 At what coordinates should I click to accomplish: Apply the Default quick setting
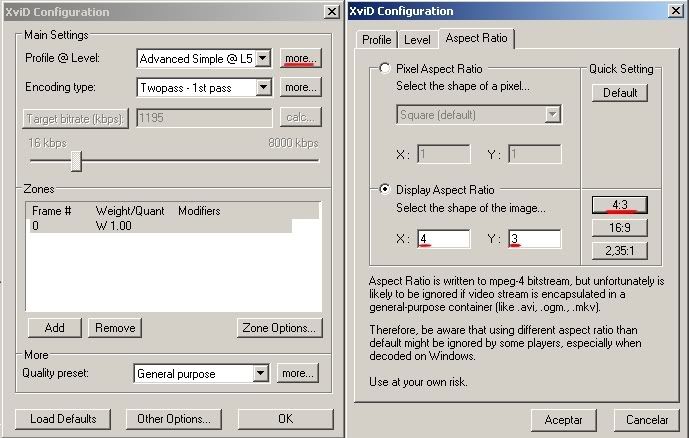point(620,93)
